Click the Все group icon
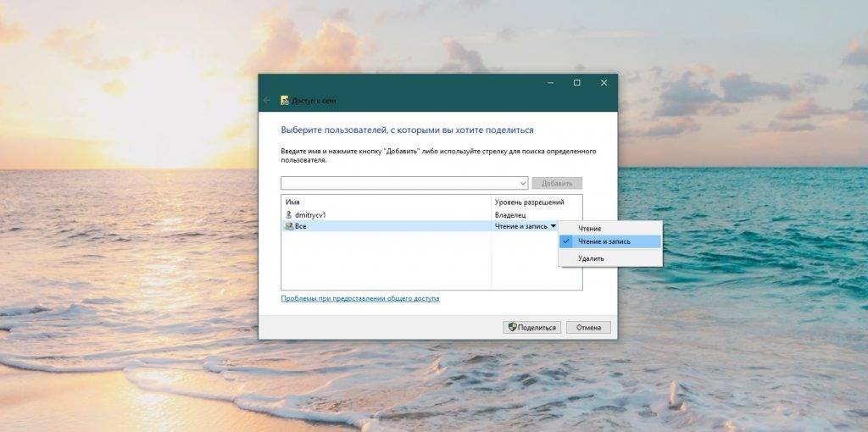 tap(289, 226)
